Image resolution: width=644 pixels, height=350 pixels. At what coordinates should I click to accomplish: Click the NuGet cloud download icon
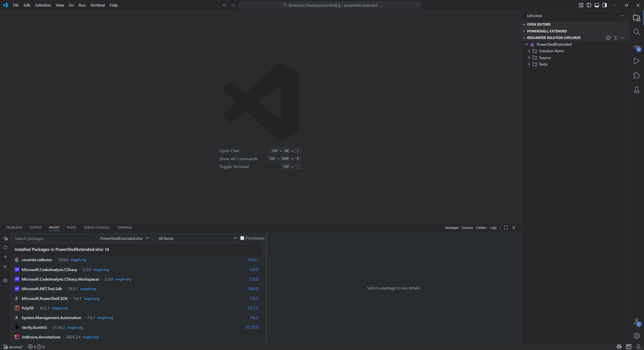(x=5, y=238)
